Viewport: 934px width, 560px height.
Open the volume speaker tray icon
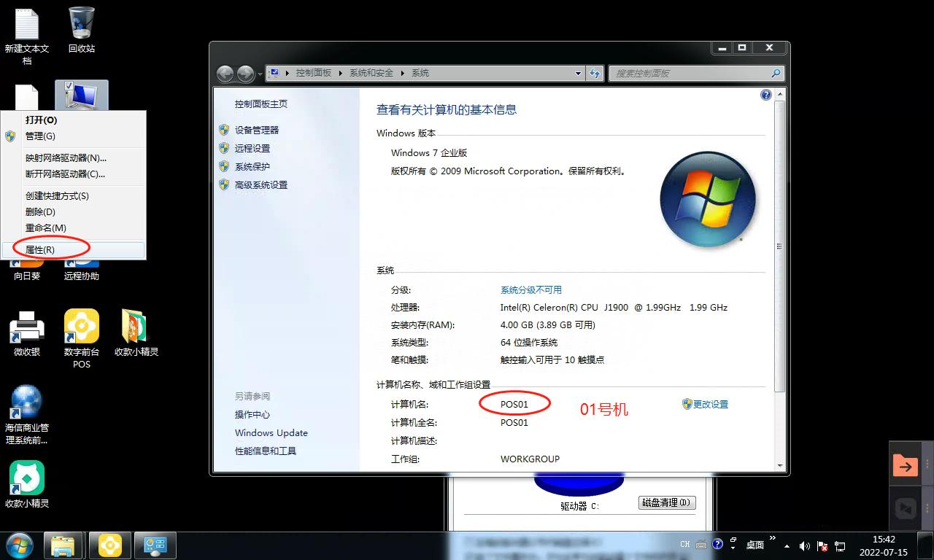805,545
